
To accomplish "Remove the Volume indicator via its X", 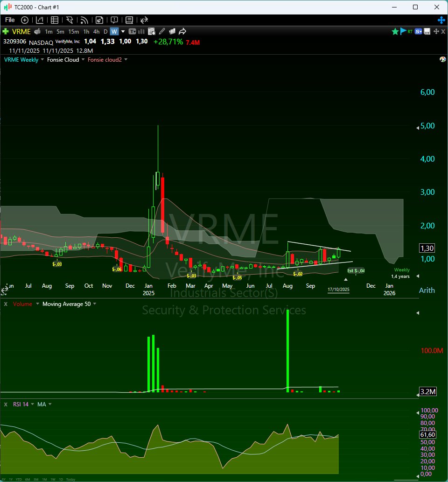I will coord(5,303).
